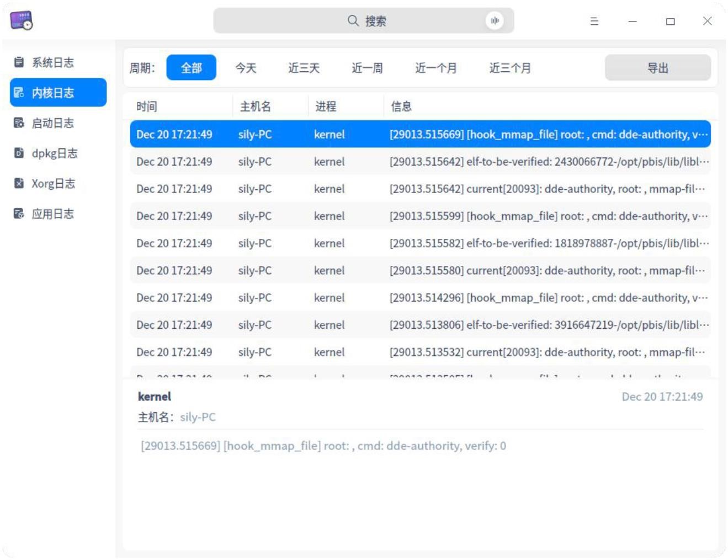Viewport: 728px width, 560px height.
Task: Click the Xorg日志 sidebar icon
Action: click(19, 184)
